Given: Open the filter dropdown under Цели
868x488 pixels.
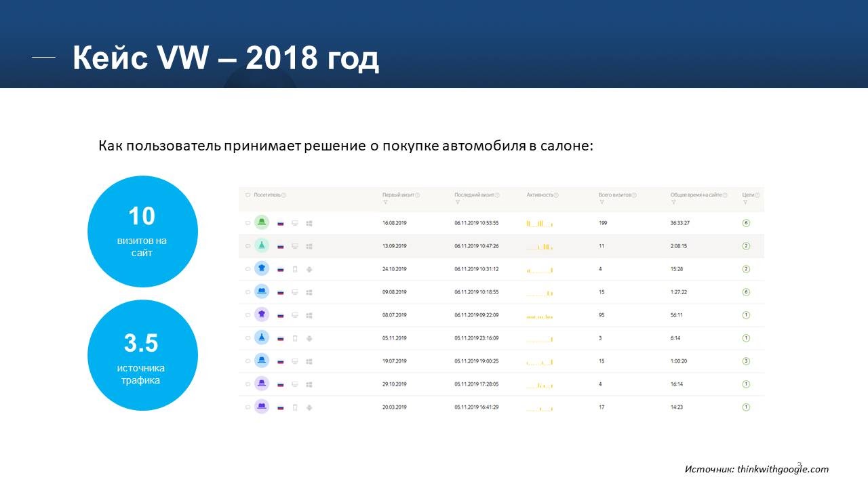Looking at the screenshot, I should pyautogui.click(x=745, y=202).
